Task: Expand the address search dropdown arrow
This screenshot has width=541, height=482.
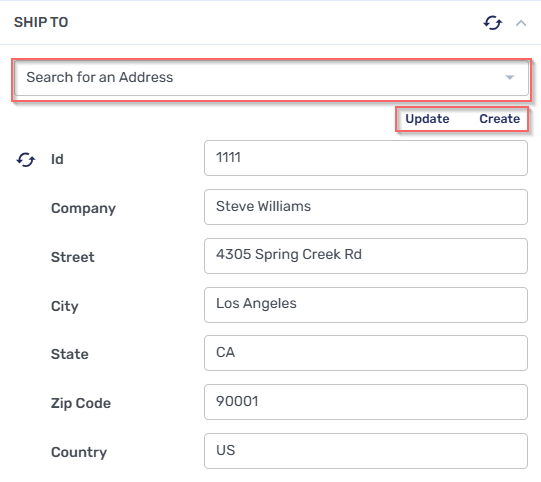Action: point(510,77)
